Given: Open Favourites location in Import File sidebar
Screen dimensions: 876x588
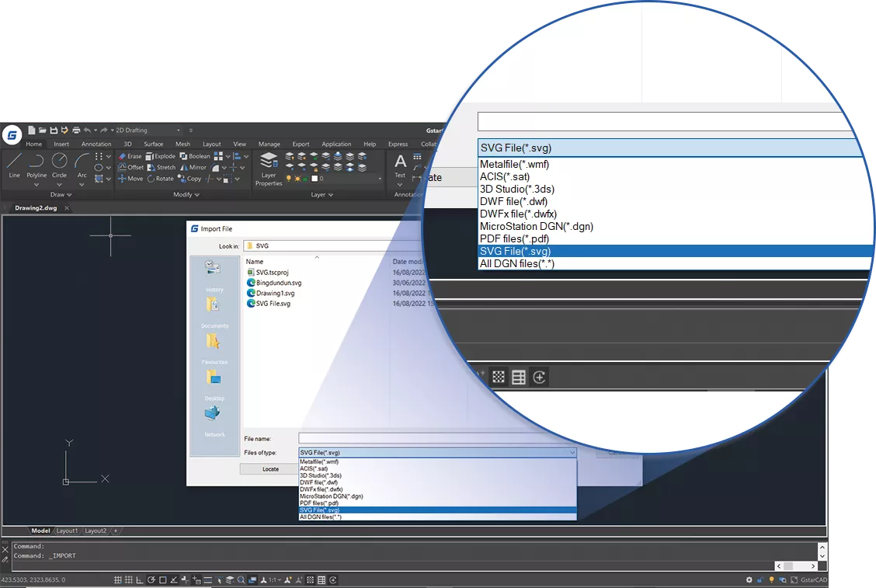Looking at the screenshot, I should (214, 350).
